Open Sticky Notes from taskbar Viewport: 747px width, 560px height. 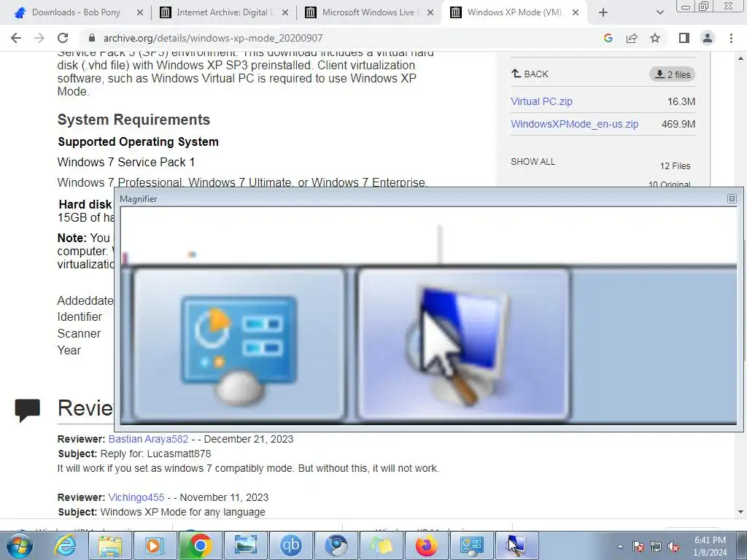381,545
